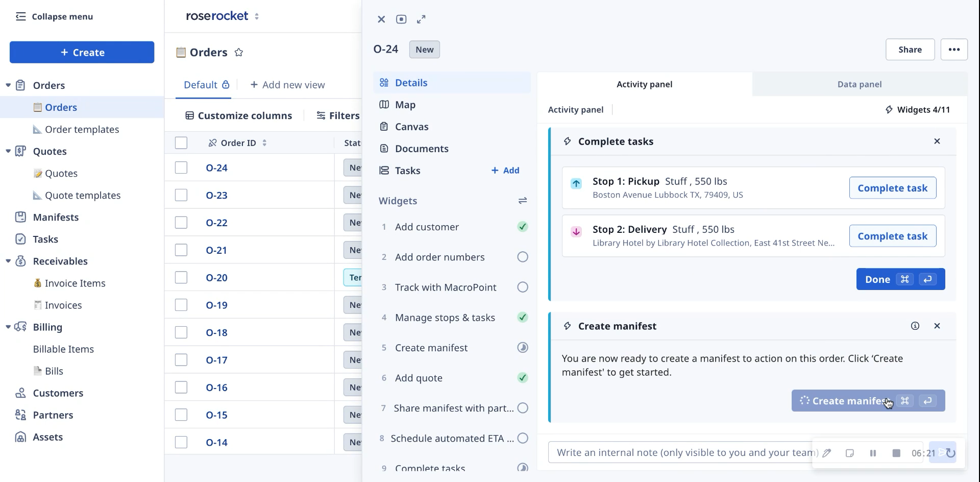The width and height of the screenshot is (980, 482).
Task: Dismiss the Complete tasks widget
Action: [937, 141]
